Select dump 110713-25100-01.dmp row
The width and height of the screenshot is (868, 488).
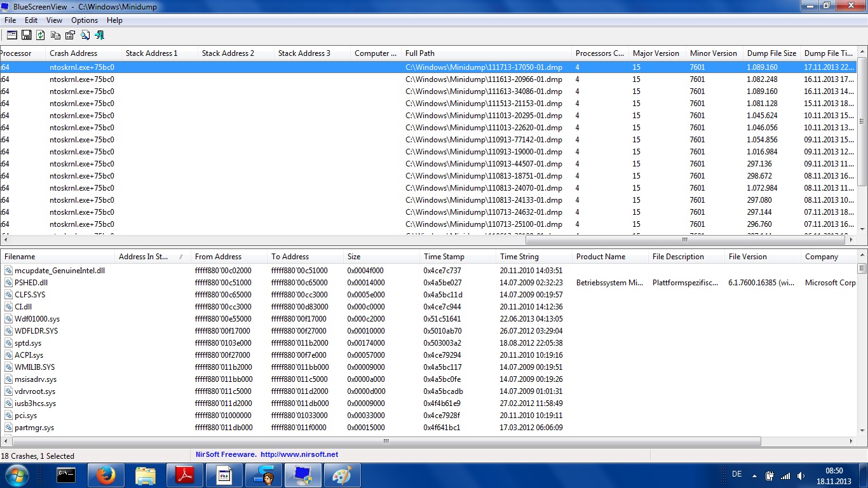[428, 224]
